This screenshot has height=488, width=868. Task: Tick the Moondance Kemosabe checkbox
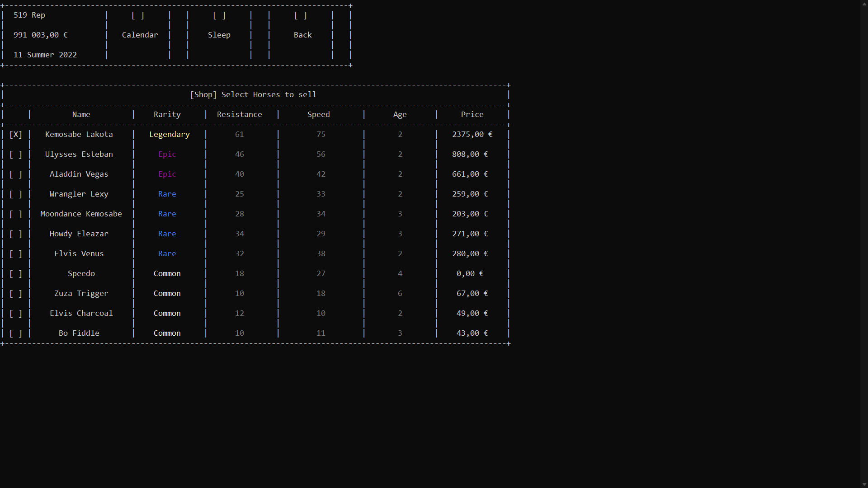16,214
